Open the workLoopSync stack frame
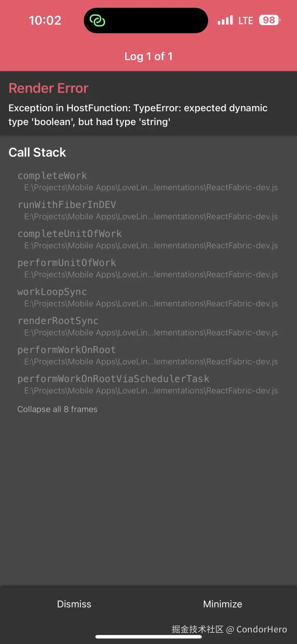The image size is (297, 644). pyautogui.click(x=148, y=297)
